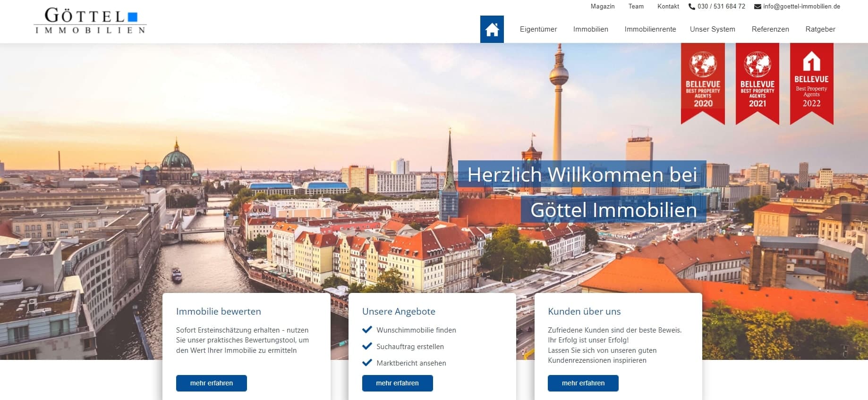
Task: Click checkmark next to Suchauftrag erstellen
Action: 367,346
